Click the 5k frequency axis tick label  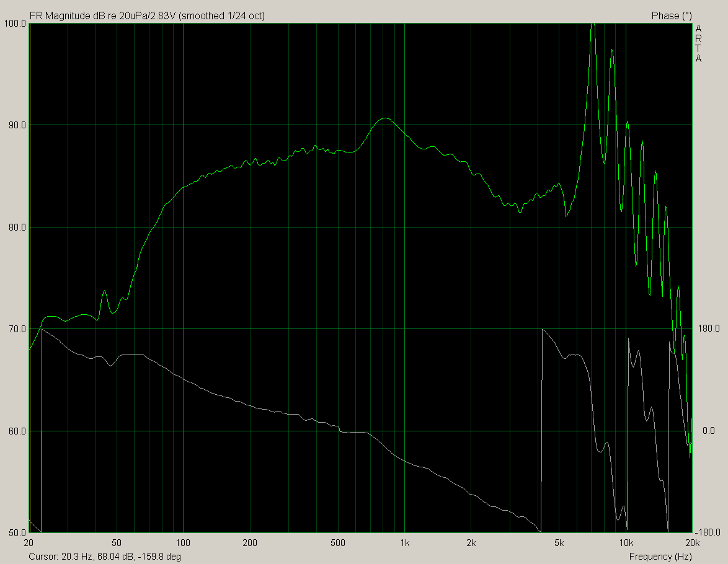point(559,543)
